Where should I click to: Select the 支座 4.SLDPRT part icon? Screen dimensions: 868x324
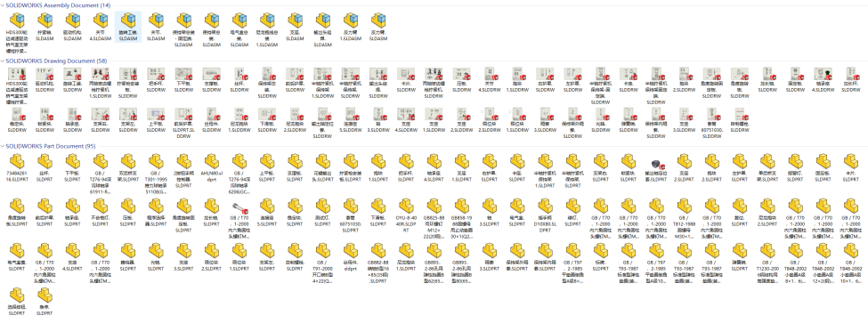click(72, 251)
